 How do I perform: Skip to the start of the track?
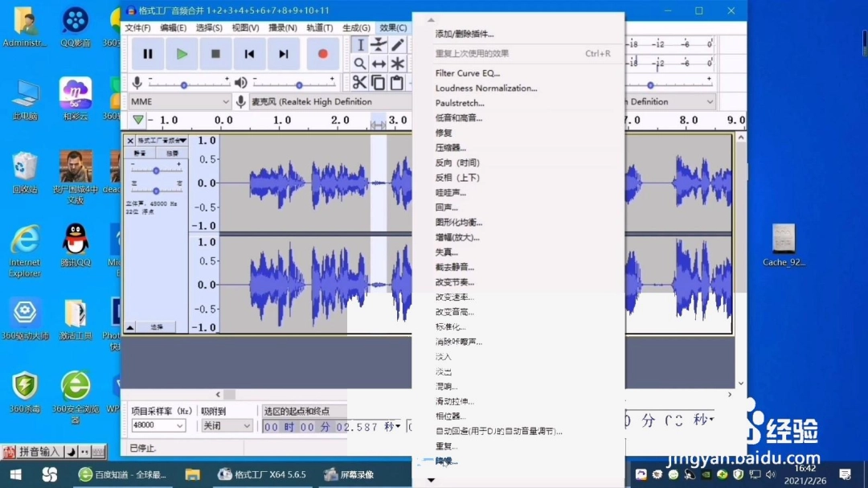pyautogui.click(x=249, y=54)
